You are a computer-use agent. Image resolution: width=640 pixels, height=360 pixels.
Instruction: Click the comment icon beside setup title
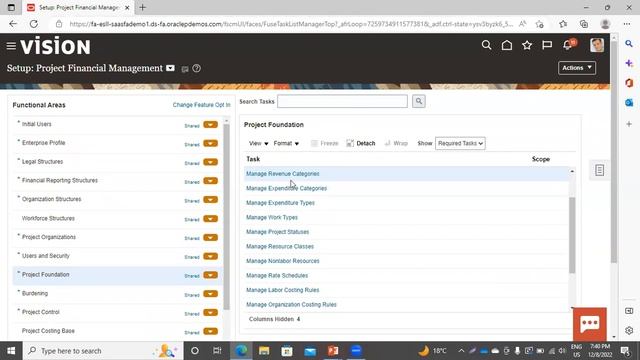point(185,69)
